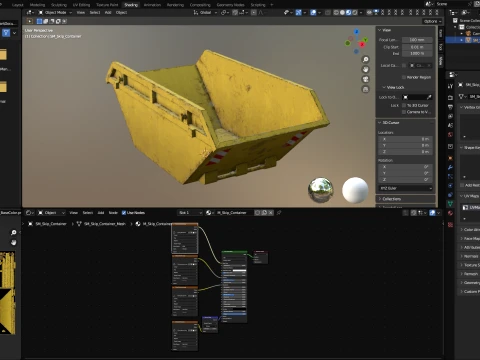Viewport: 480px width, 360px height.
Task: Select material preview shading
Action: click(349, 13)
